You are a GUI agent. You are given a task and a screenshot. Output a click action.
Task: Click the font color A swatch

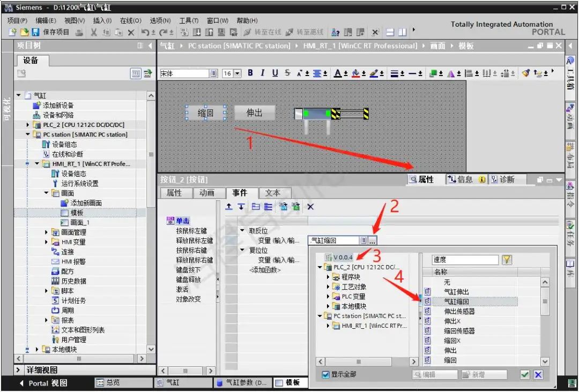click(338, 73)
